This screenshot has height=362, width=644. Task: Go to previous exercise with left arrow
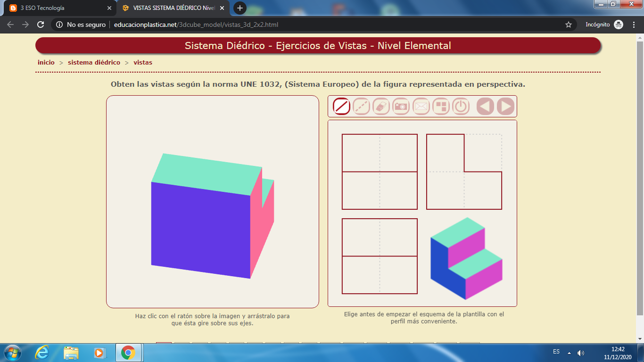pos(485,107)
